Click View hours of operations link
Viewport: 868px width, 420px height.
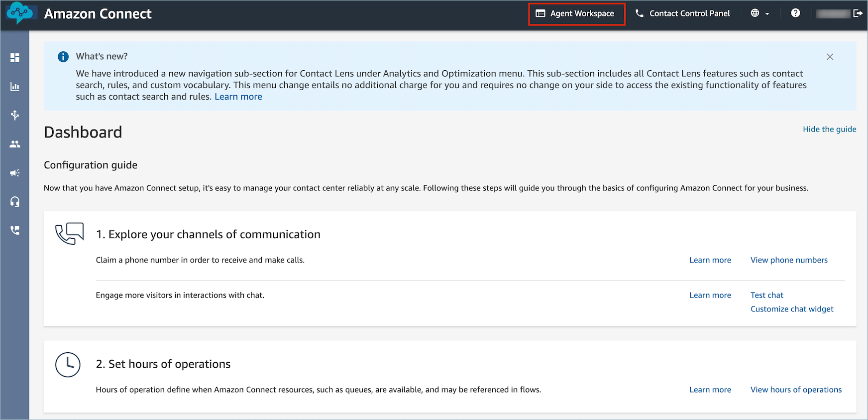point(796,390)
